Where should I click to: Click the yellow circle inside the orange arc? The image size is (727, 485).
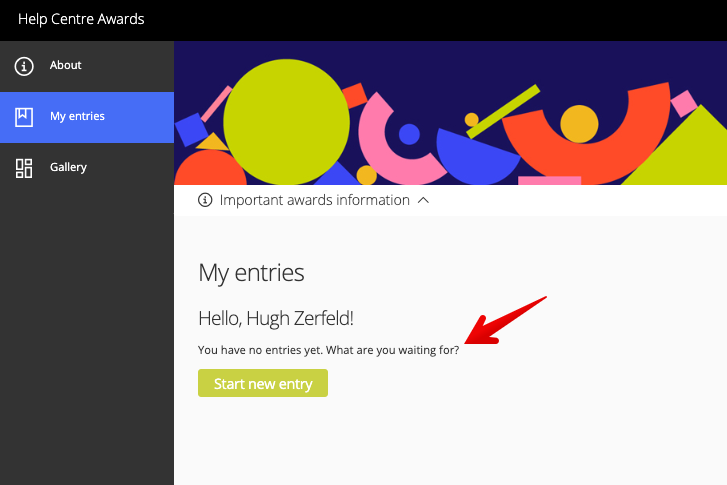coord(579,124)
